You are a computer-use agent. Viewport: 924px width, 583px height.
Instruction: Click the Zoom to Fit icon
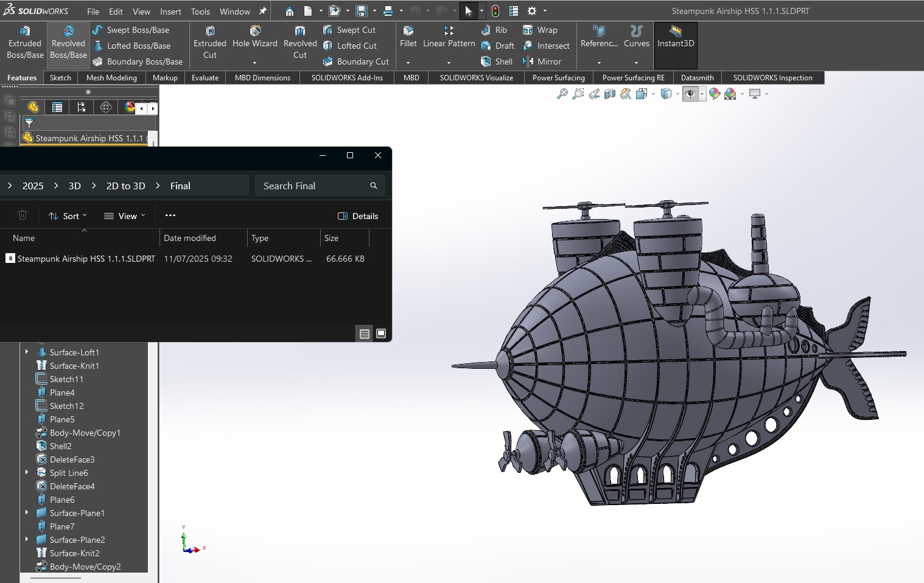coord(562,94)
